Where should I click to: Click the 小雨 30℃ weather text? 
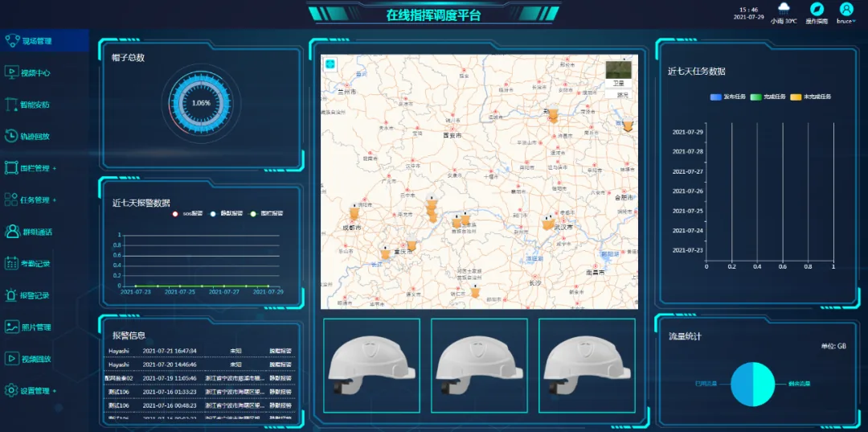coord(784,21)
